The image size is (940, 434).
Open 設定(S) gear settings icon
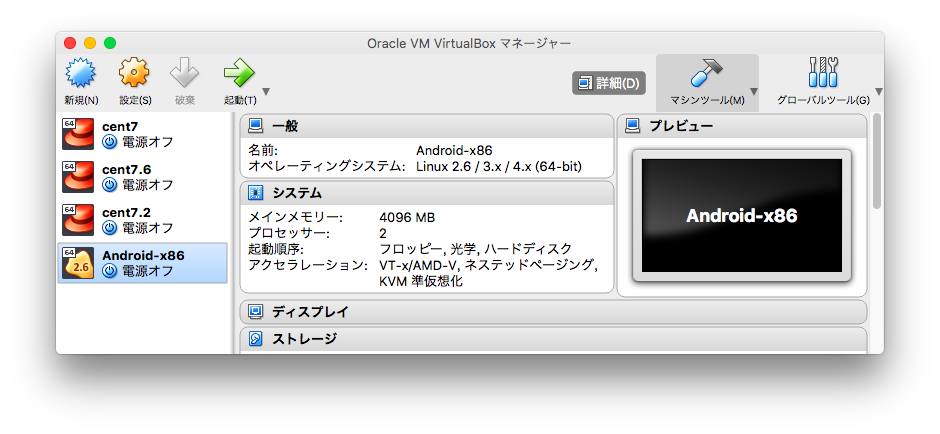coord(134,73)
